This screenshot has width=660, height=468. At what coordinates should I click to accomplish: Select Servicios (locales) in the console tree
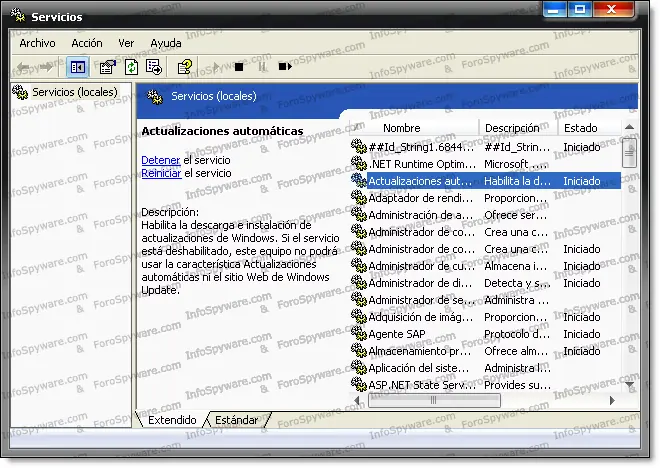(75, 92)
